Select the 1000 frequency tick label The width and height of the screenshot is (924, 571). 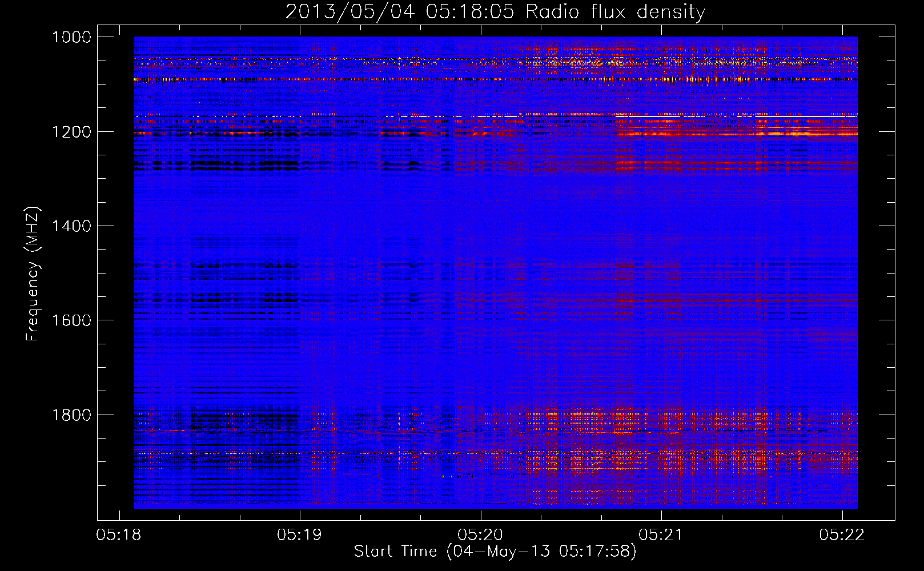[x=71, y=37]
